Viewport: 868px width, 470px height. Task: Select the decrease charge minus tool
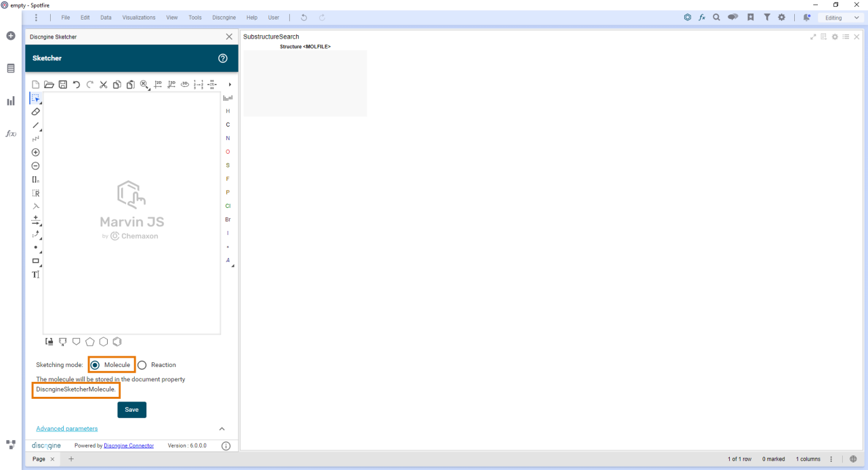pyautogui.click(x=36, y=166)
